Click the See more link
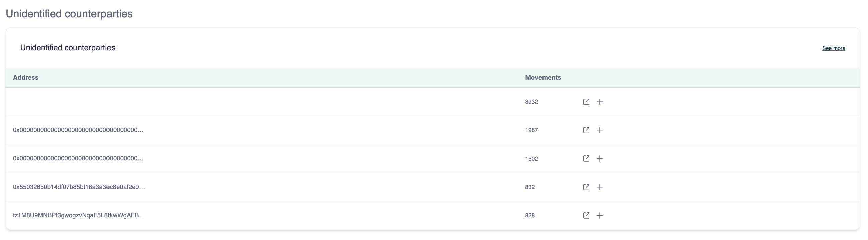This screenshot has height=240, width=868. click(x=833, y=48)
